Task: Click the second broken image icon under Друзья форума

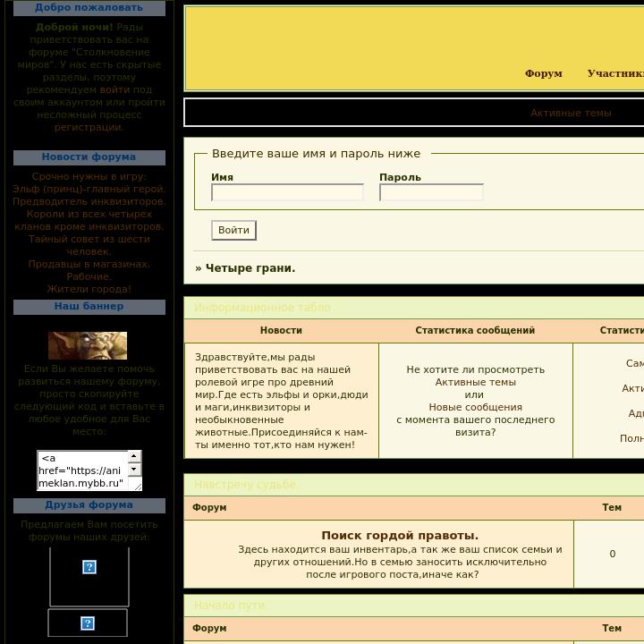Action: pos(88,623)
